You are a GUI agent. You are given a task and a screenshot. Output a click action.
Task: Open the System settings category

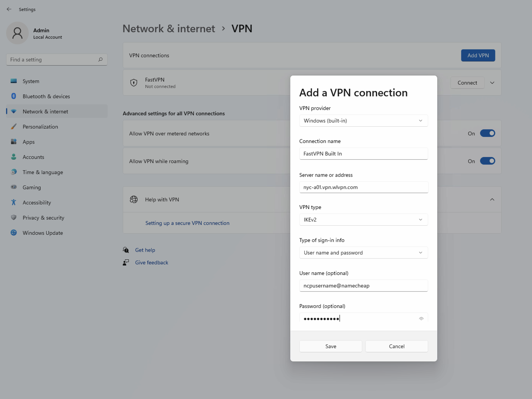(x=57, y=81)
